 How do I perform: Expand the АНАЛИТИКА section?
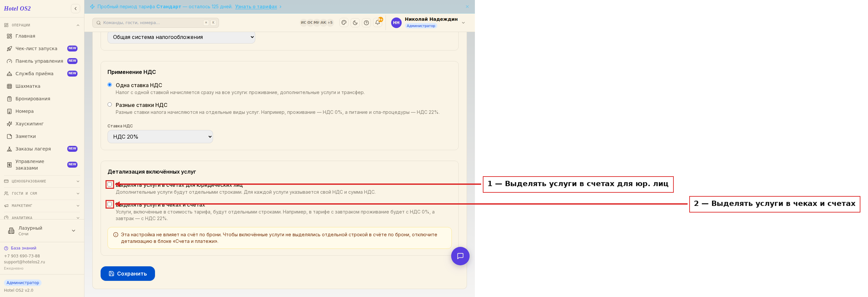[x=42, y=217]
